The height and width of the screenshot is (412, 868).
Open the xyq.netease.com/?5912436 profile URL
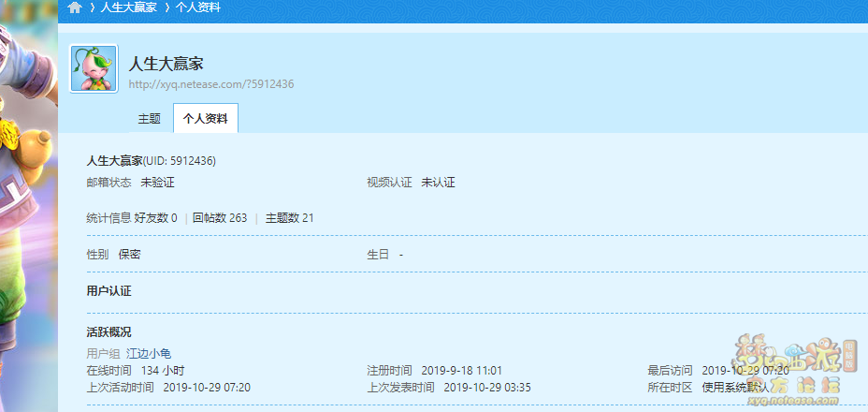(211, 84)
